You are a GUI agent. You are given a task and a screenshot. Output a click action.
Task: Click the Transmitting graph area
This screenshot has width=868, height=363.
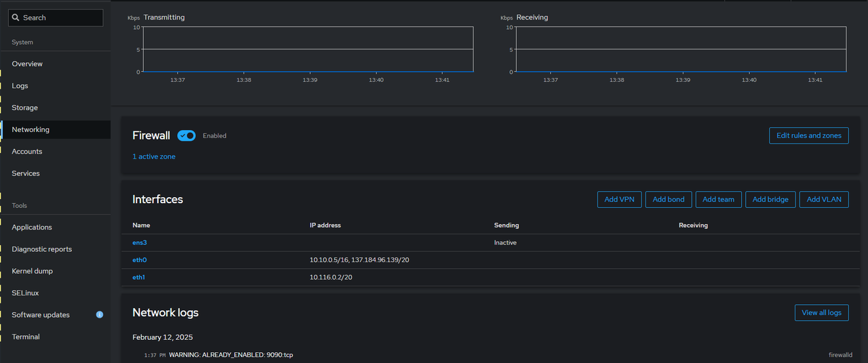308,49
